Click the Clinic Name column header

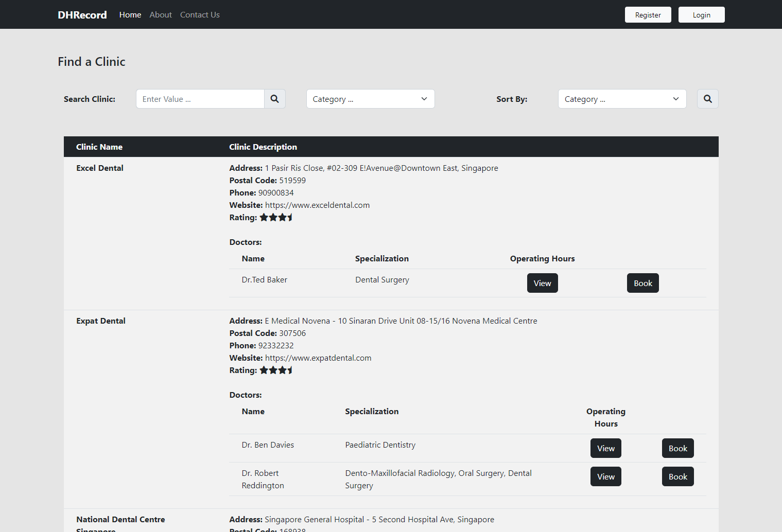click(99, 147)
